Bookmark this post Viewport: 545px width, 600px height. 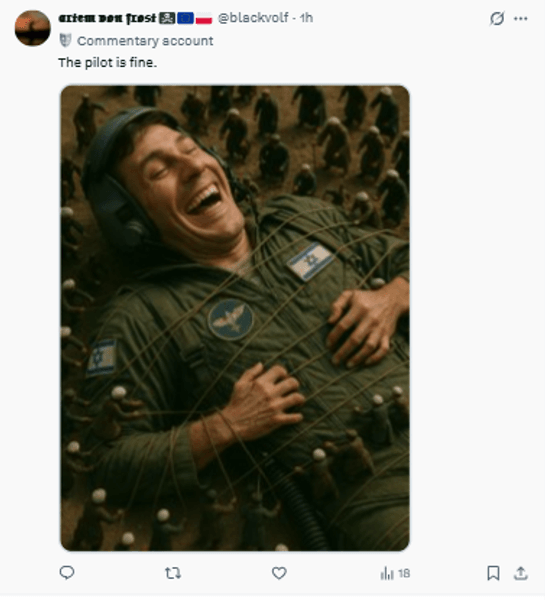(493, 573)
